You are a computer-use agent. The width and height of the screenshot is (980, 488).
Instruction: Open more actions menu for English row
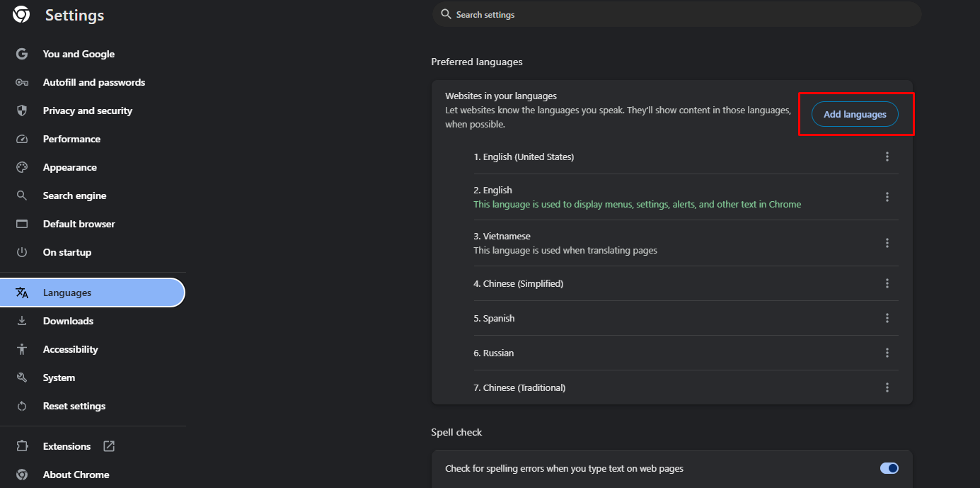(887, 197)
